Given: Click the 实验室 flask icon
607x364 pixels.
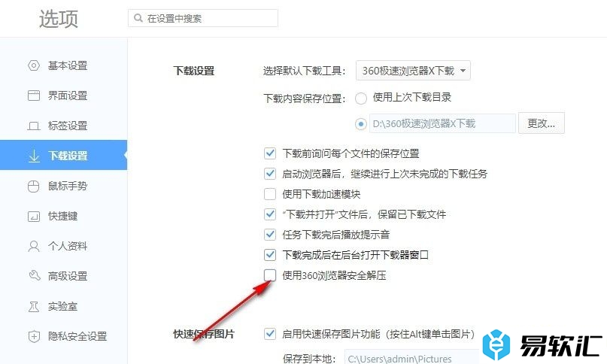Looking at the screenshot, I should click(34, 306).
